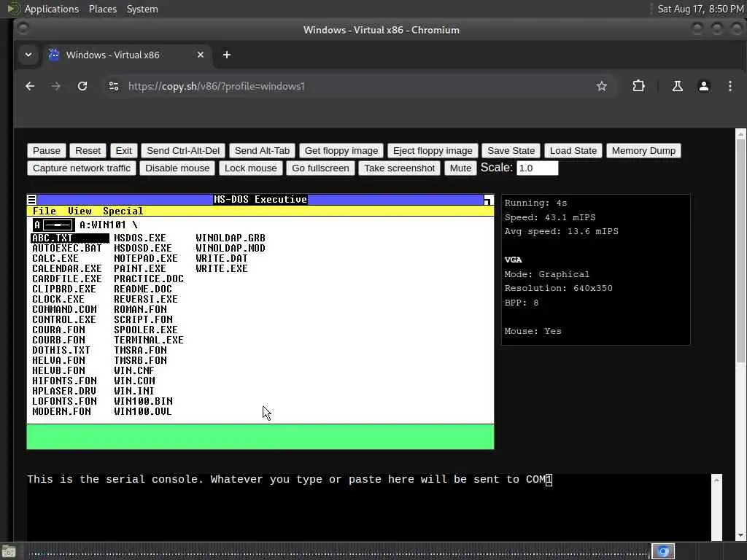This screenshot has height=560, width=747.
Task: Click Go fullscreen button
Action: [321, 168]
